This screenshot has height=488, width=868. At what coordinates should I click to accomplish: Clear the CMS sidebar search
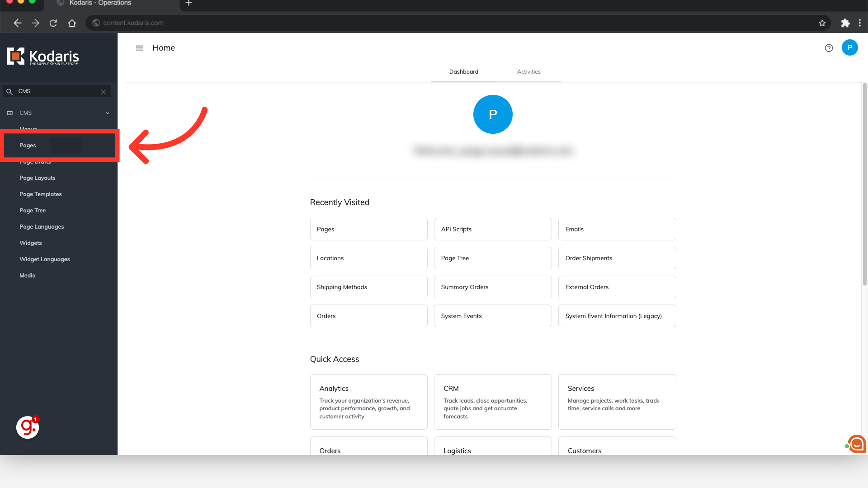(x=104, y=92)
